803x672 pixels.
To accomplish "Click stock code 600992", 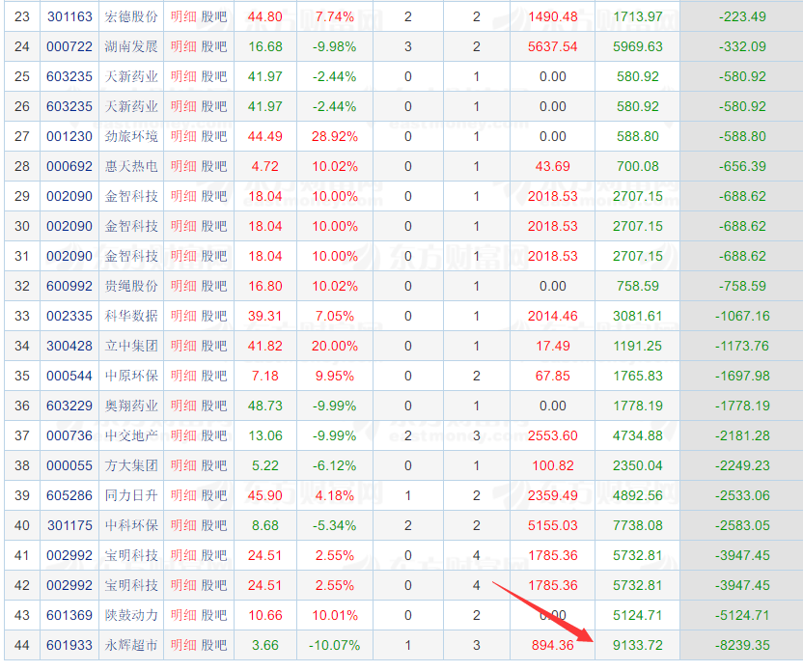I will (69, 286).
